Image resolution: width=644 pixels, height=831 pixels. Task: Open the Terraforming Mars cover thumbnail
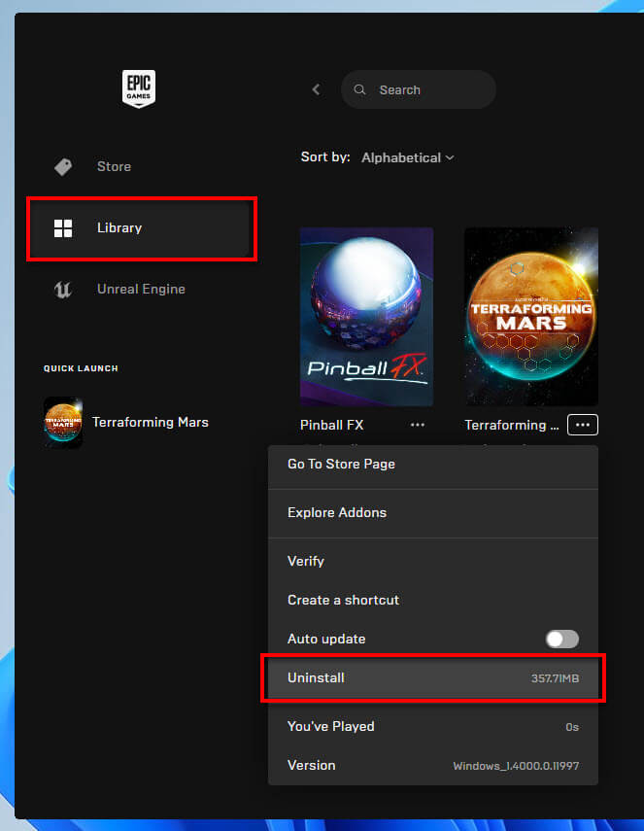point(531,317)
